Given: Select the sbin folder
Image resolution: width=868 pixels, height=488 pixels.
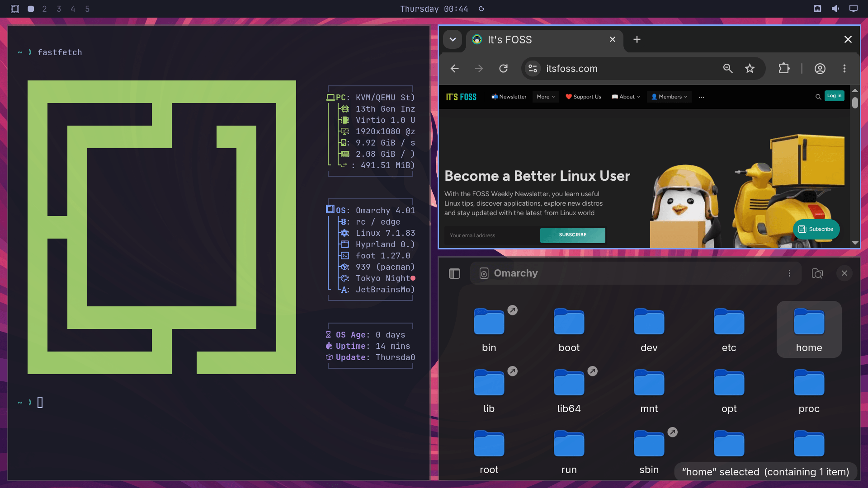Looking at the screenshot, I should [x=649, y=452].
